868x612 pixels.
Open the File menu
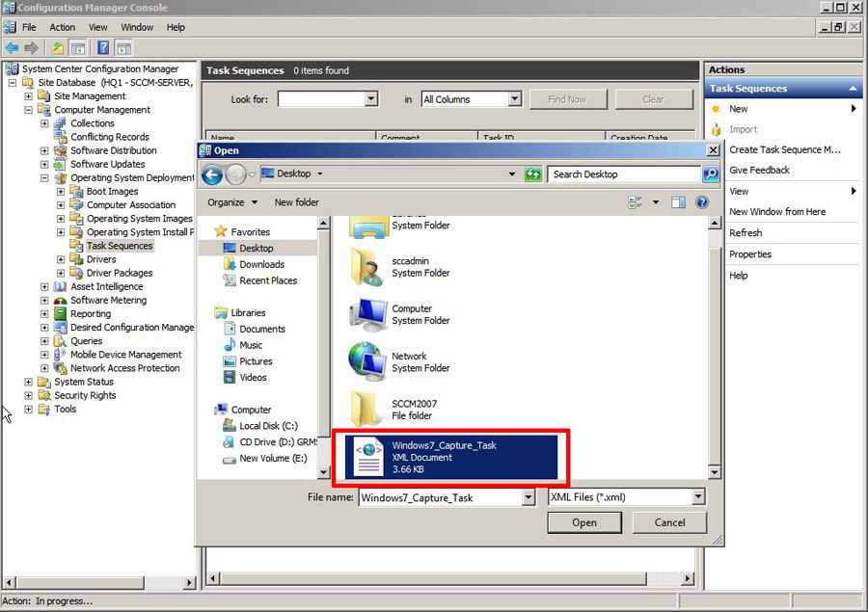tap(29, 27)
